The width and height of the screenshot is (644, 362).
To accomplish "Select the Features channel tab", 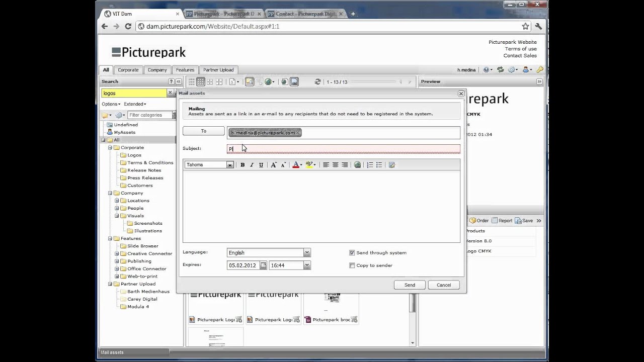I will click(x=185, y=70).
